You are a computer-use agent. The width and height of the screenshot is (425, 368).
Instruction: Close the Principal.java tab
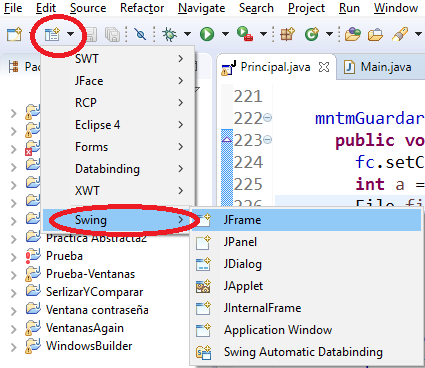pyautogui.click(x=324, y=67)
